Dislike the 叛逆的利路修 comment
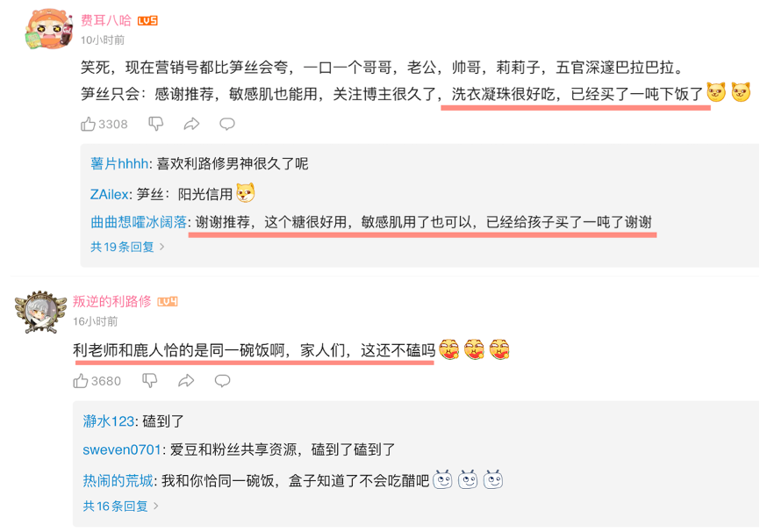The height and width of the screenshot is (532, 760). [149, 381]
